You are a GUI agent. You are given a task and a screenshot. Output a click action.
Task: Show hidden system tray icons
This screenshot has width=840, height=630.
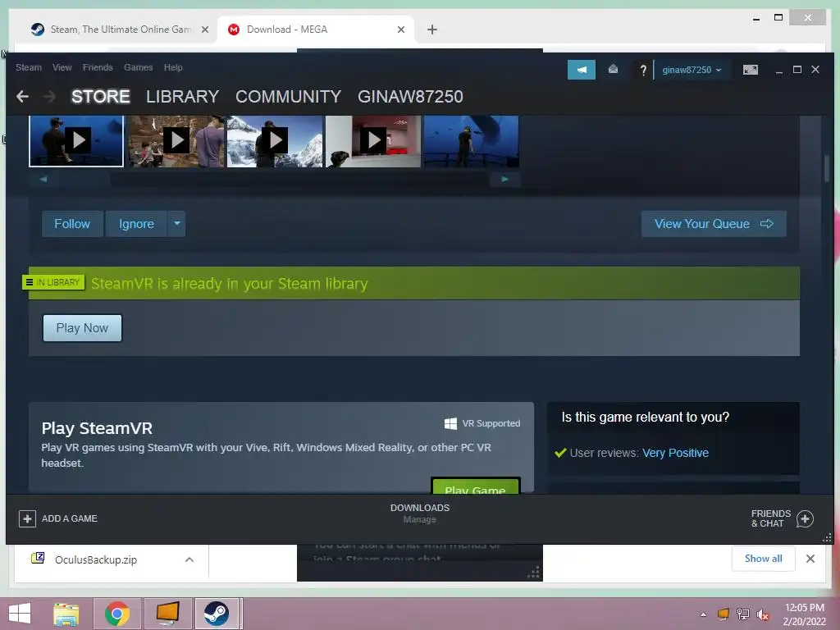tap(703, 614)
